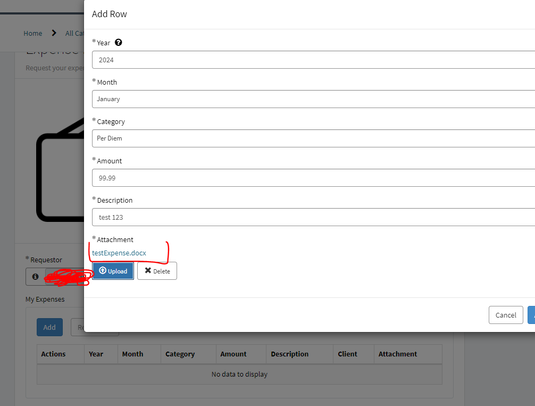Open the Category dropdown showing Per Diem

coord(313,138)
